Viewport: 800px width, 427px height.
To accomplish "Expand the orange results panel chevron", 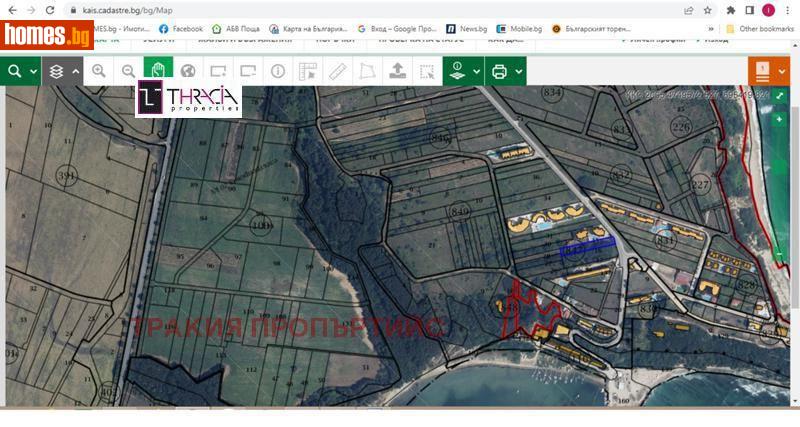I will click(783, 71).
